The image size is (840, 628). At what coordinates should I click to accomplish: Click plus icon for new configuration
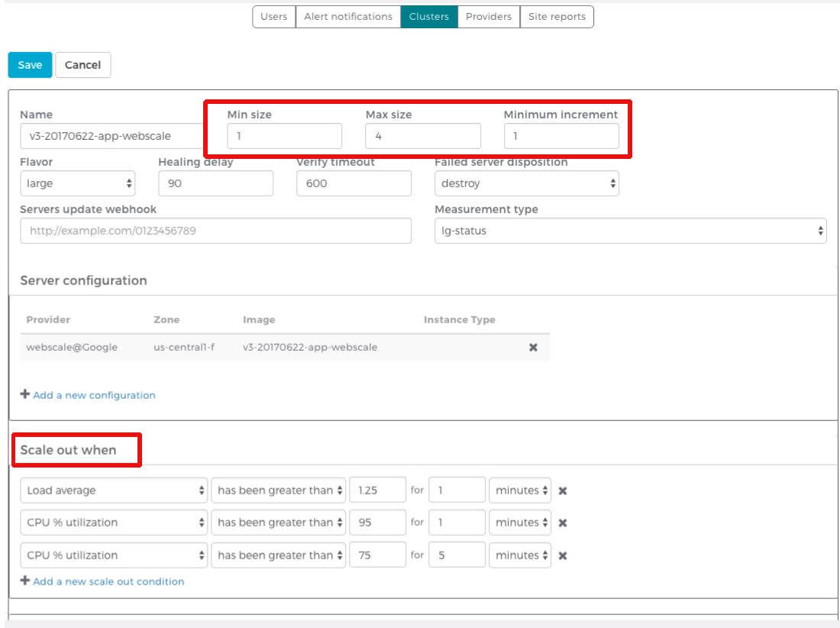(x=25, y=395)
